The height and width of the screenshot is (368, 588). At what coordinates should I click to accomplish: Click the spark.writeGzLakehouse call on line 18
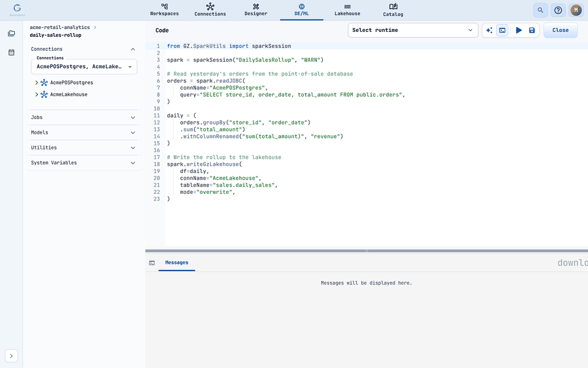click(x=205, y=164)
